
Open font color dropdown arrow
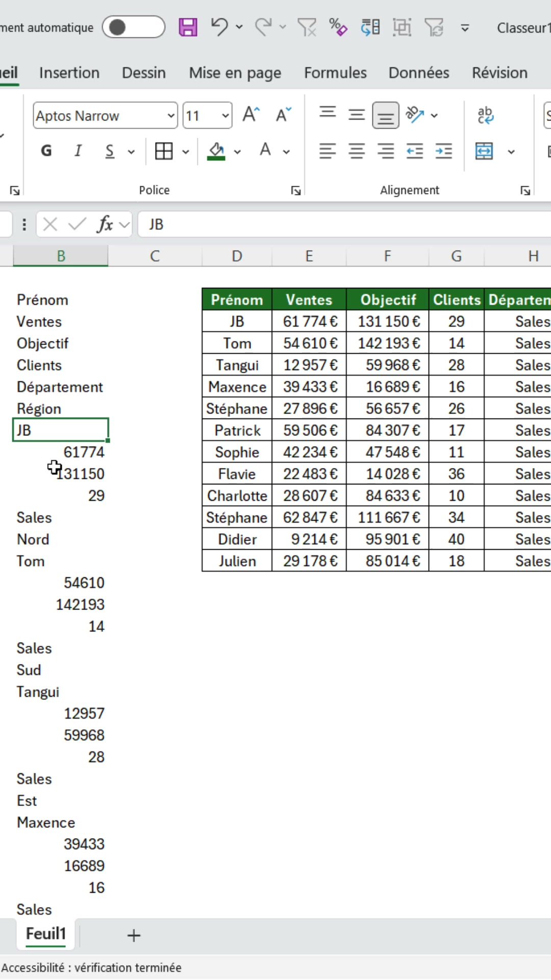pos(286,152)
